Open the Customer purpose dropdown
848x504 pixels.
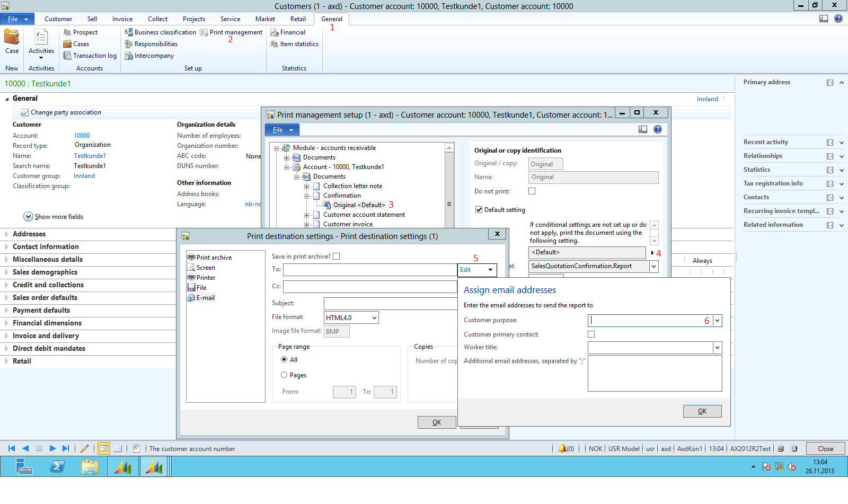[717, 321]
